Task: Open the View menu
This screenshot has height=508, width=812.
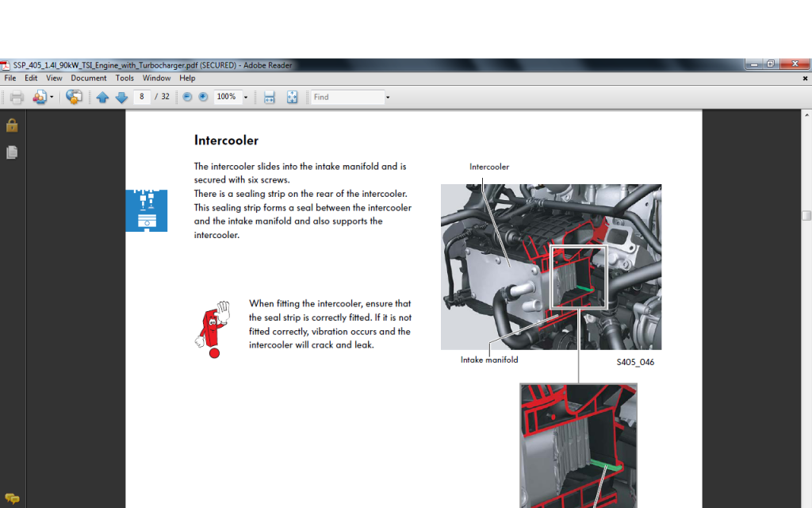Action: [x=54, y=78]
